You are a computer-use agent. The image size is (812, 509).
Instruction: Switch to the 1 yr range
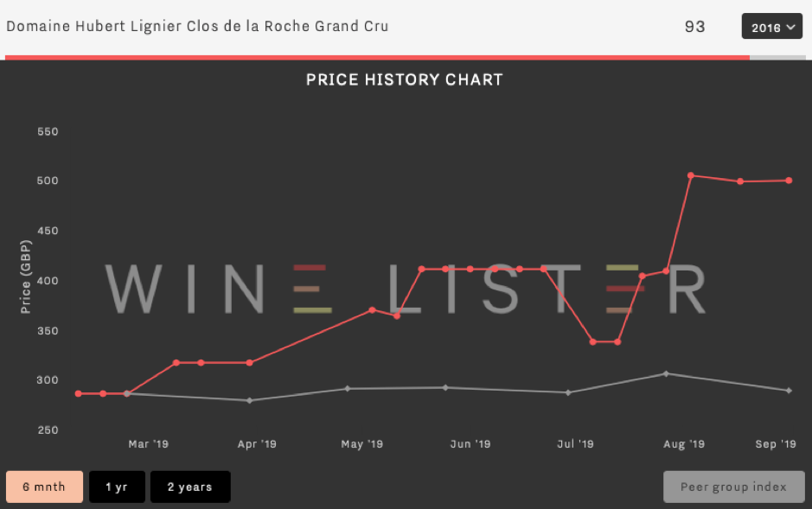point(117,487)
